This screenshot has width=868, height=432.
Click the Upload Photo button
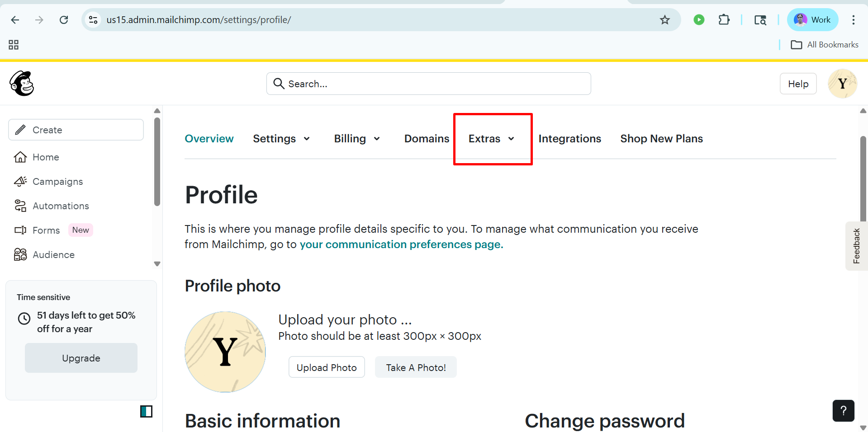(x=327, y=367)
